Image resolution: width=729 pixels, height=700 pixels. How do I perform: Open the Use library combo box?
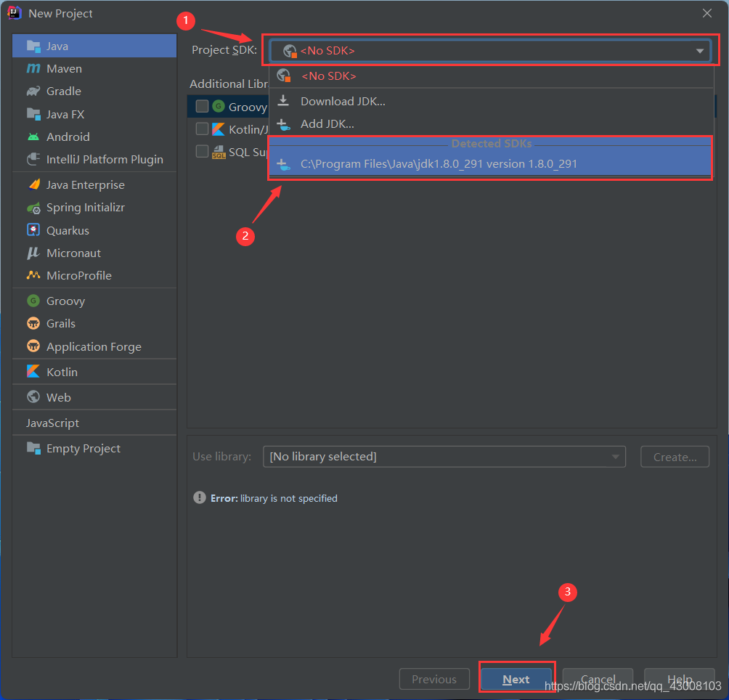tap(444, 457)
